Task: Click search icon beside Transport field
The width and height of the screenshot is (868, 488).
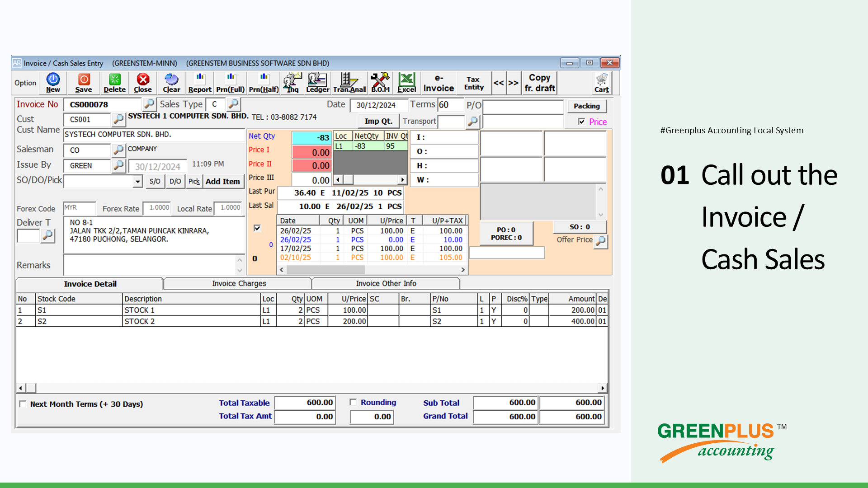Action: [472, 121]
